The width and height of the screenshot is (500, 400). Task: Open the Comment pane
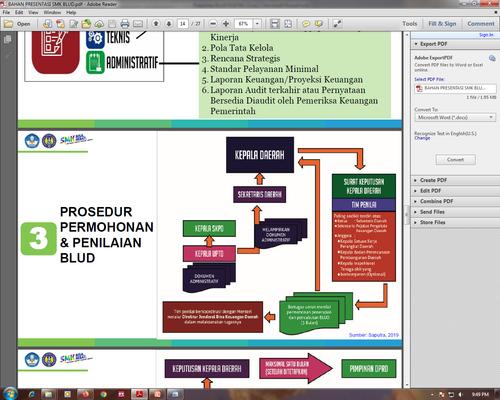click(x=481, y=24)
